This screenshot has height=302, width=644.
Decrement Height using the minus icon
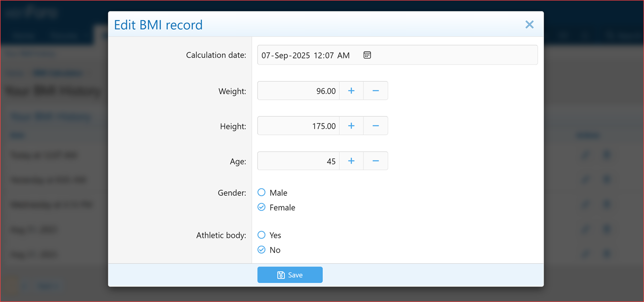[375, 126]
